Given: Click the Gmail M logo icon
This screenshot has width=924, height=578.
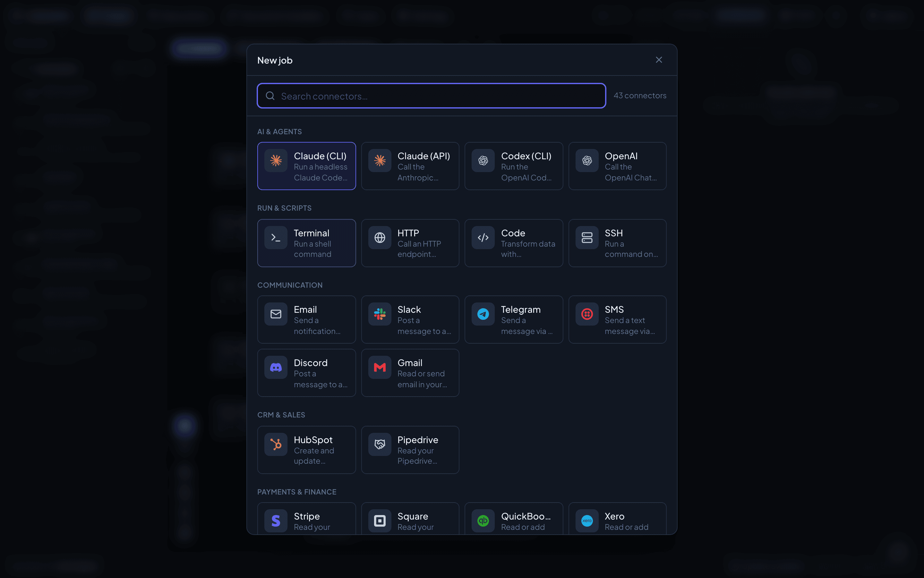Looking at the screenshot, I should 380,367.
